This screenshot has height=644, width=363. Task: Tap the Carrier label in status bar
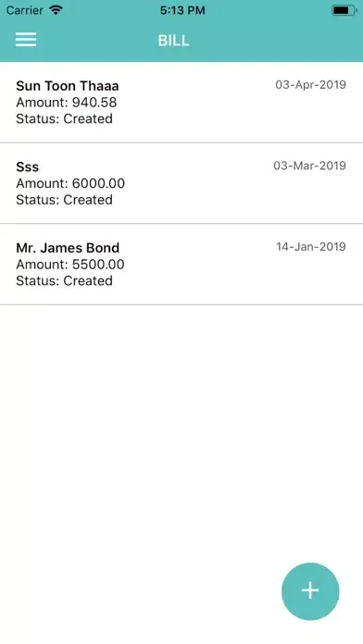[x=25, y=10]
